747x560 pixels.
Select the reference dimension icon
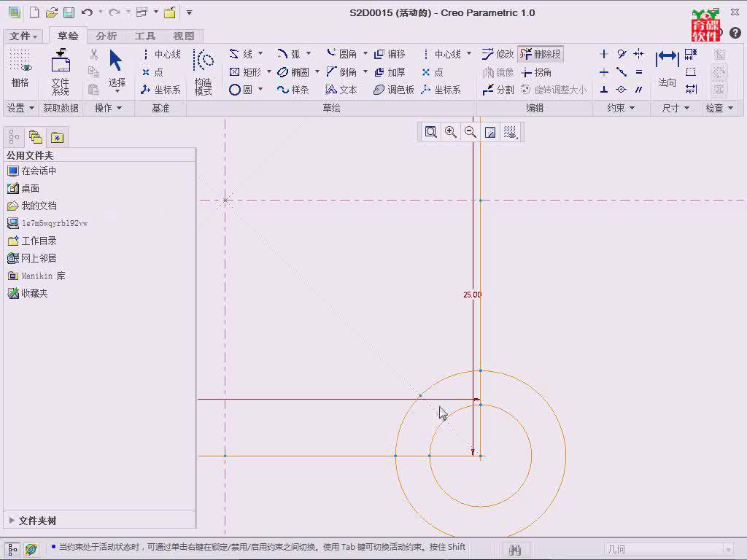[691, 90]
